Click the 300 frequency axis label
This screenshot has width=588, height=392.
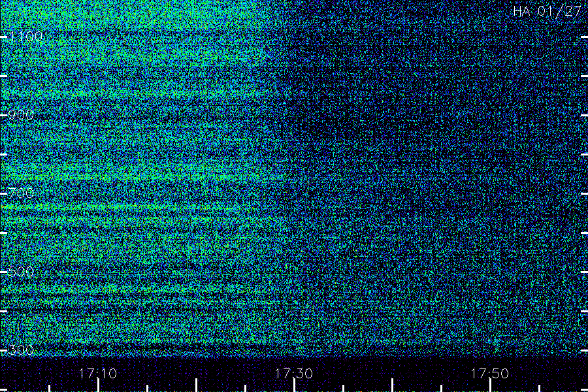[21, 350]
